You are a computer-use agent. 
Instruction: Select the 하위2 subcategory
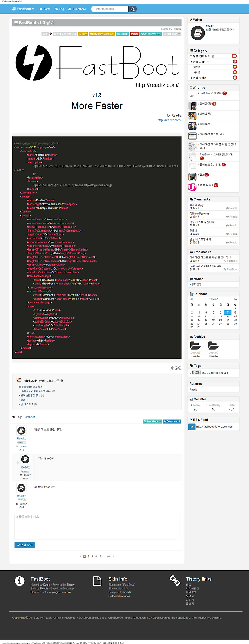(197, 72)
